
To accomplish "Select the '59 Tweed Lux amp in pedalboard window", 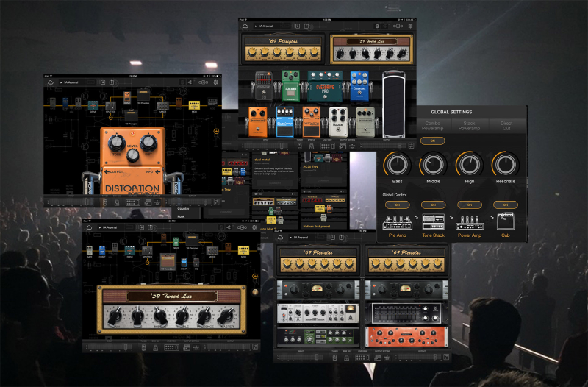I will 371,49.
